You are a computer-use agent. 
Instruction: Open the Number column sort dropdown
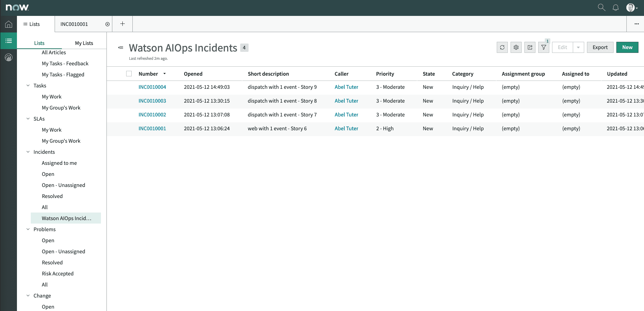click(165, 74)
